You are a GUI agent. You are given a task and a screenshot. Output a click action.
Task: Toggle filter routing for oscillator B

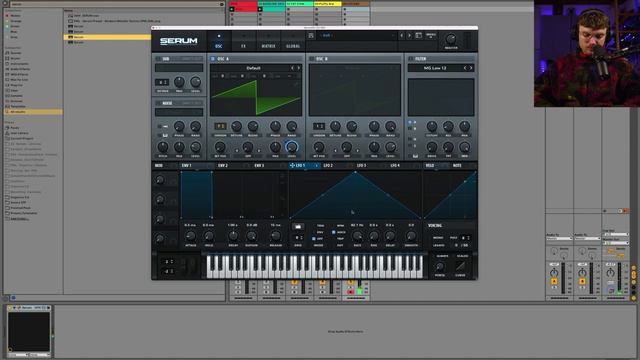[x=410, y=128]
